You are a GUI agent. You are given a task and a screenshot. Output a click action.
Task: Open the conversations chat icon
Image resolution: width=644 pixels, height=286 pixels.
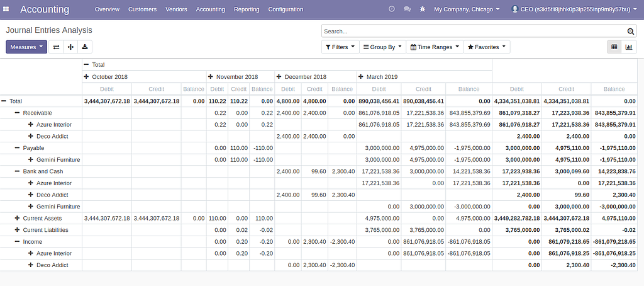[x=407, y=9]
